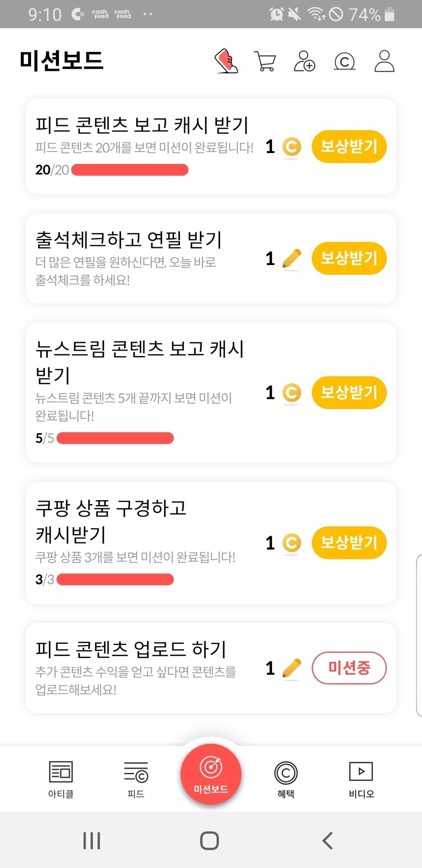422x868 pixels.
Task: Switch to the 아티클 tab
Action: (x=61, y=778)
